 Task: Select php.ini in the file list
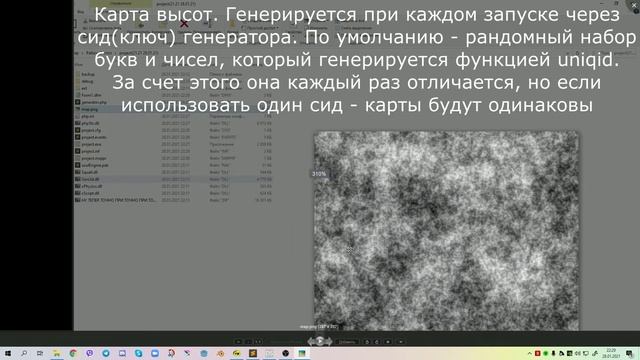coord(88,116)
